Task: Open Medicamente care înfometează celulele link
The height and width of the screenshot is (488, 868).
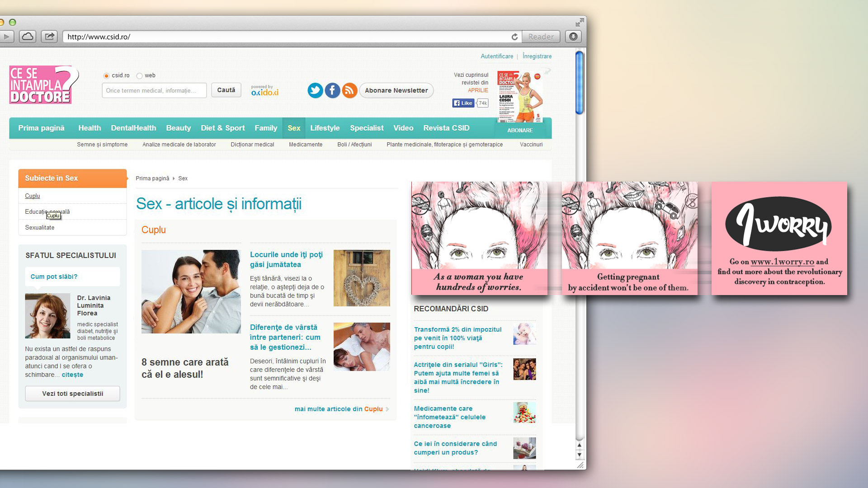Action: click(450, 417)
